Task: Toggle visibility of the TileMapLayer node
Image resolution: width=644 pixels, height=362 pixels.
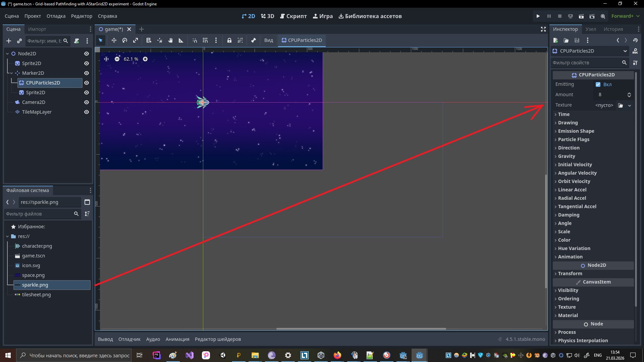Action: (87, 112)
